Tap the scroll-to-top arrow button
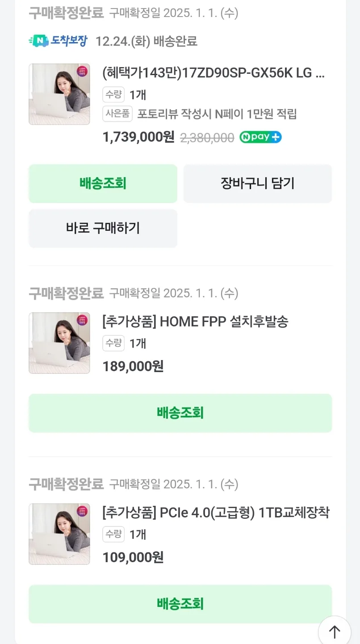Image resolution: width=360 pixels, height=644 pixels. pos(335,631)
